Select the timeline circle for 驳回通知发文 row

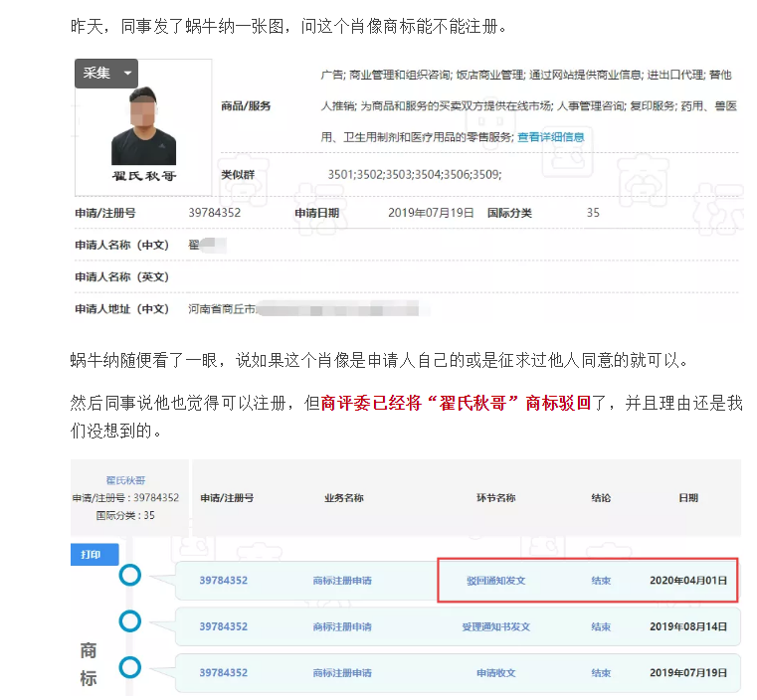[130, 575]
